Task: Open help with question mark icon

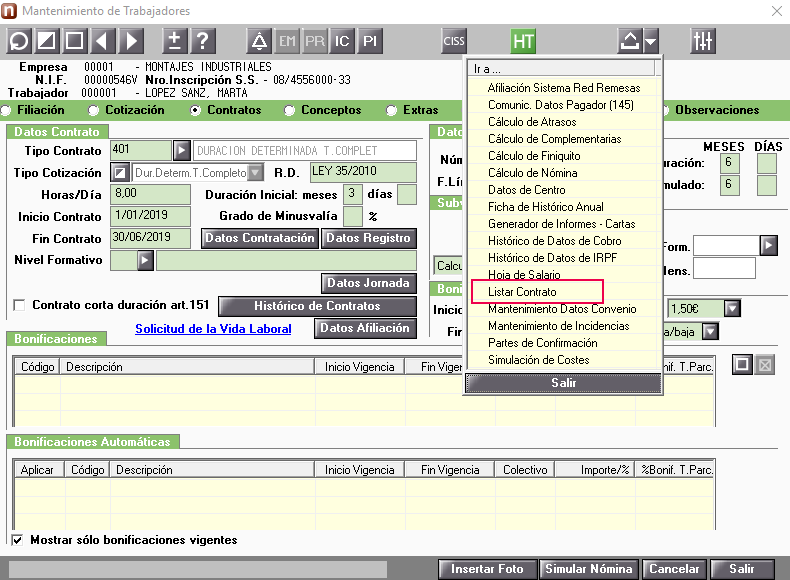Action: [203, 41]
